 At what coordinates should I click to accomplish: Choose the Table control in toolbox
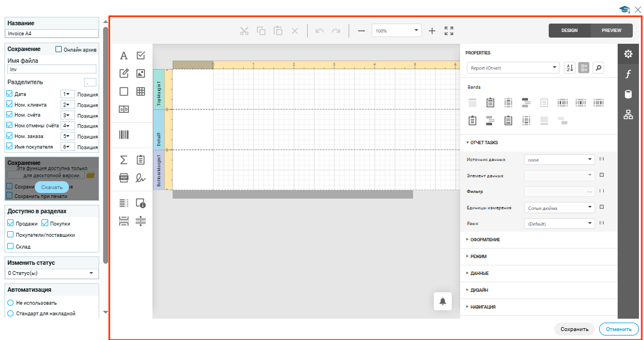141,91
